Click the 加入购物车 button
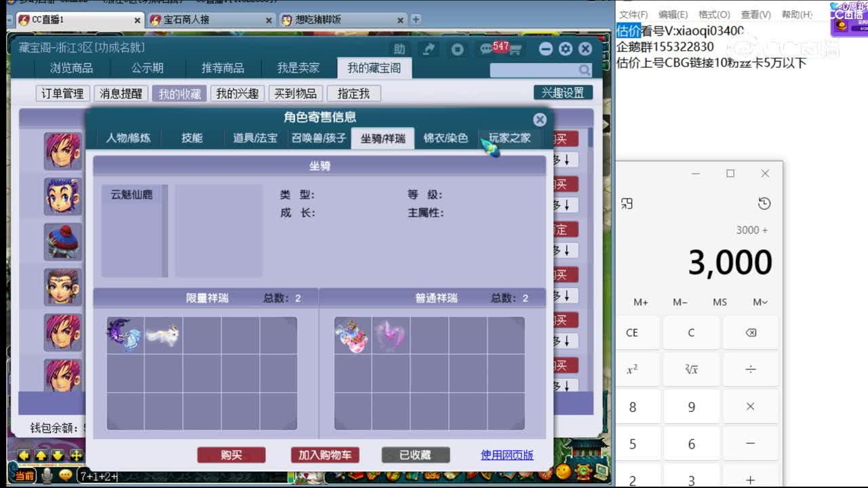The height and width of the screenshot is (488, 868). (325, 455)
